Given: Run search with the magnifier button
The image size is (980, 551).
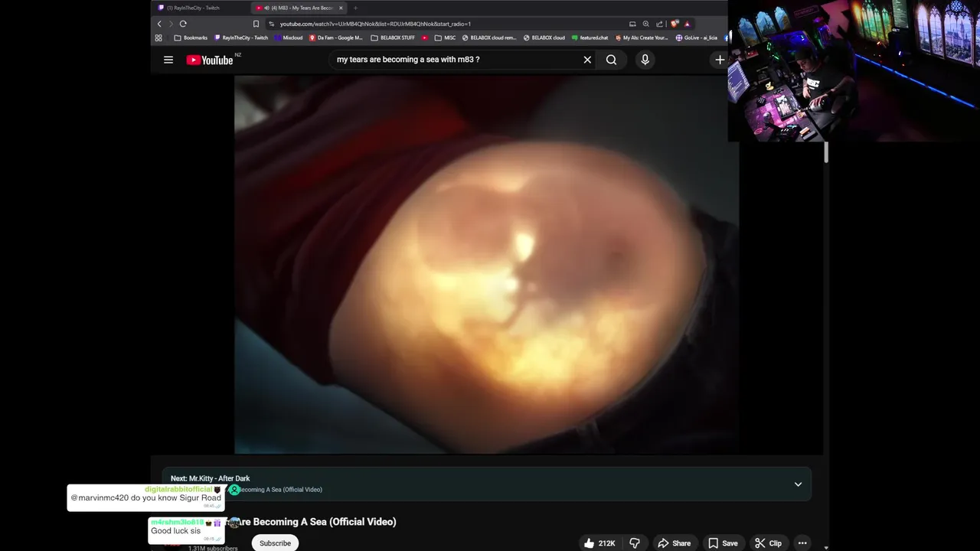Looking at the screenshot, I should click(x=611, y=60).
